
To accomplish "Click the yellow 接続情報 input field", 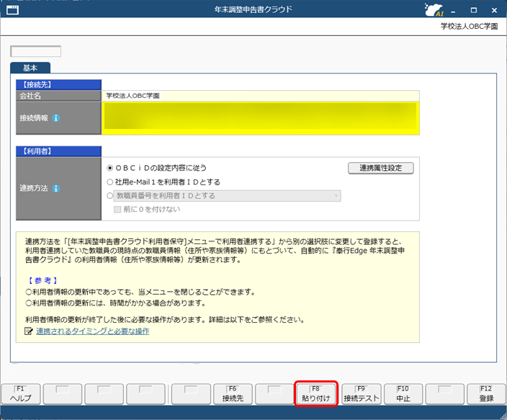I will [x=260, y=118].
